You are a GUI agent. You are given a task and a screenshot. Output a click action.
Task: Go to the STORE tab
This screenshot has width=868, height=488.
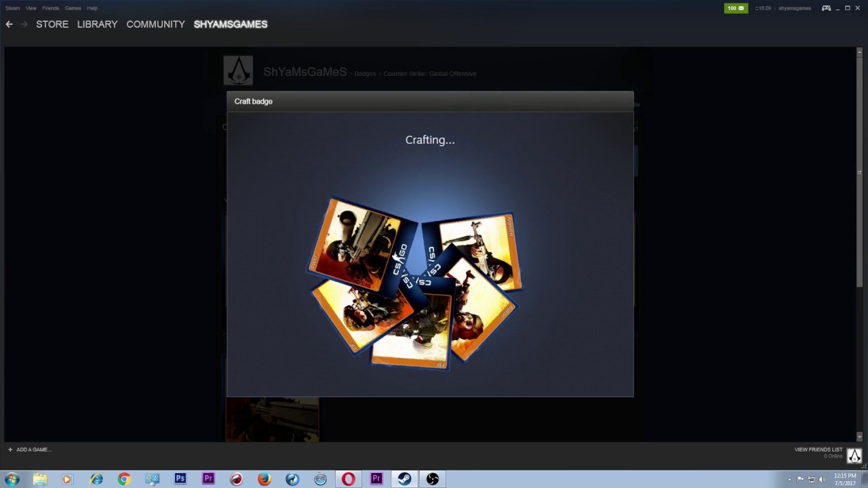[52, 24]
